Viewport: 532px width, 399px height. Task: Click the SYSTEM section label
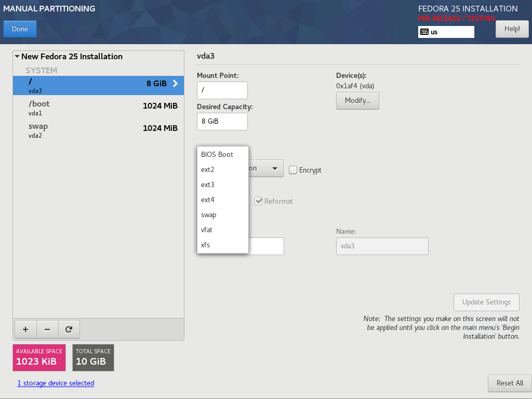pyautogui.click(x=42, y=71)
